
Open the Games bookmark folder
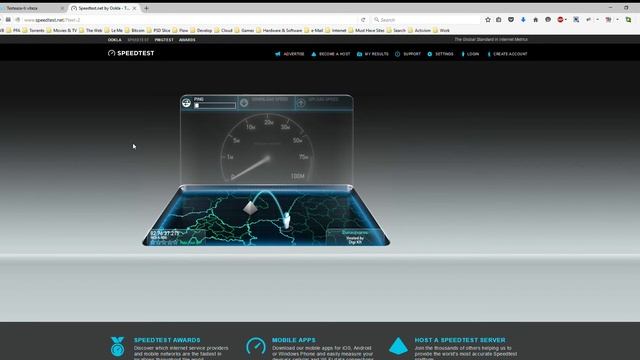point(244,30)
